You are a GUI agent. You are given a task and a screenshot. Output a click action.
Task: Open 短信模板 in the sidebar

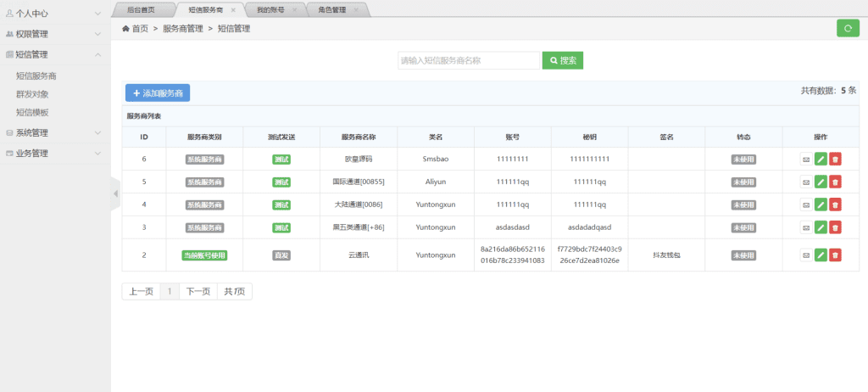pyautogui.click(x=32, y=113)
